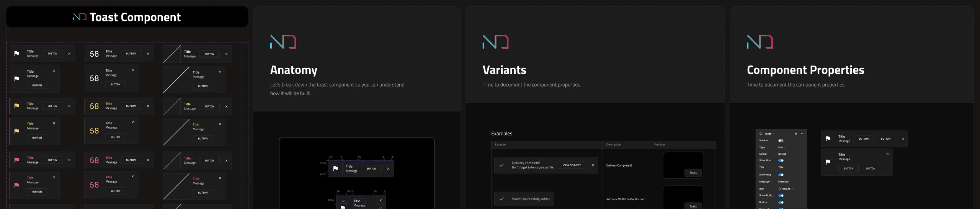
Task: Click the Message property value field
Action: 783,182
